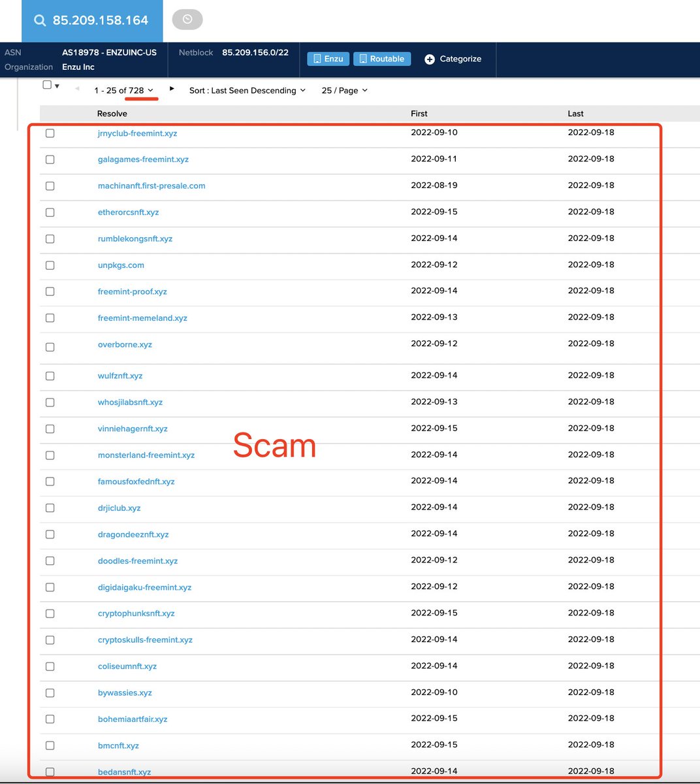
Task: Open drjiclub.xyz link
Action: coord(119,508)
